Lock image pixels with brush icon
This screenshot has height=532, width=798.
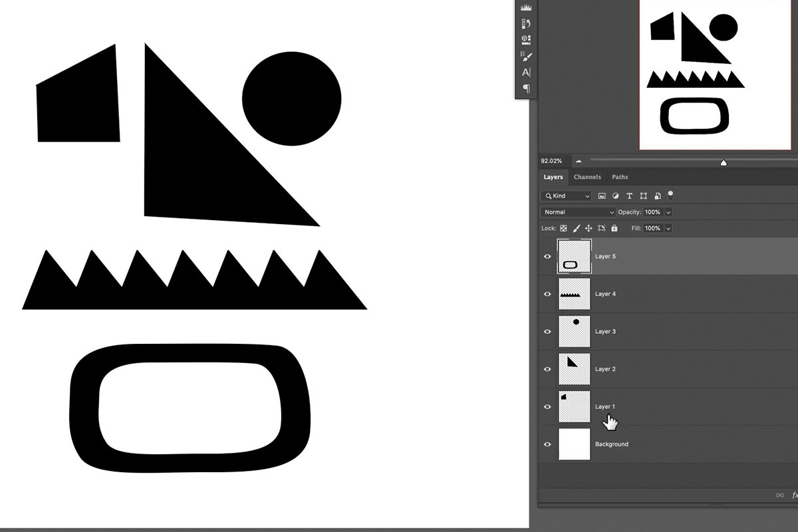pyautogui.click(x=576, y=228)
